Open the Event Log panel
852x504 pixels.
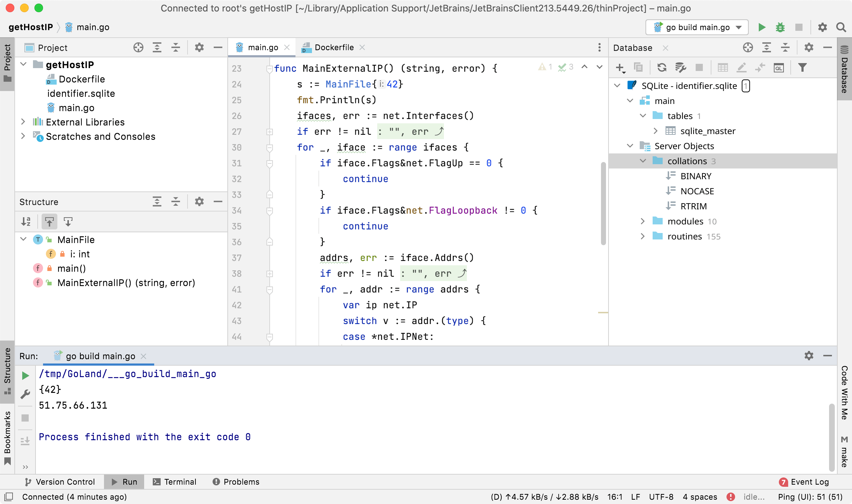pos(810,482)
